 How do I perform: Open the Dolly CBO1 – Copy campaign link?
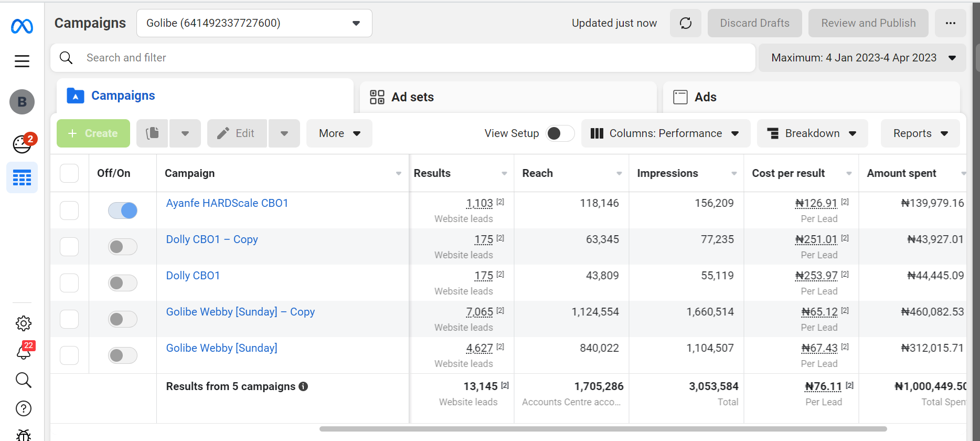(212, 239)
